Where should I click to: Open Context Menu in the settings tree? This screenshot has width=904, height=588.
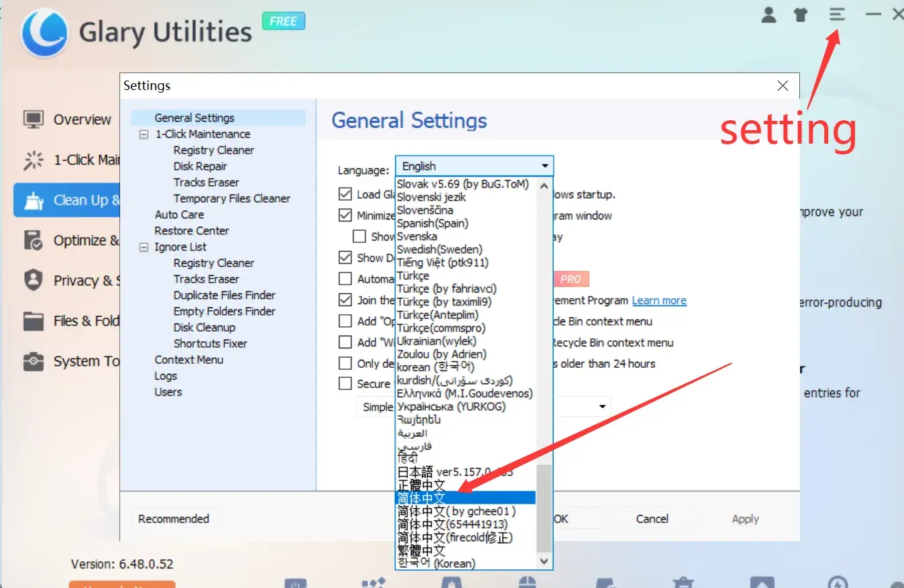click(x=189, y=360)
